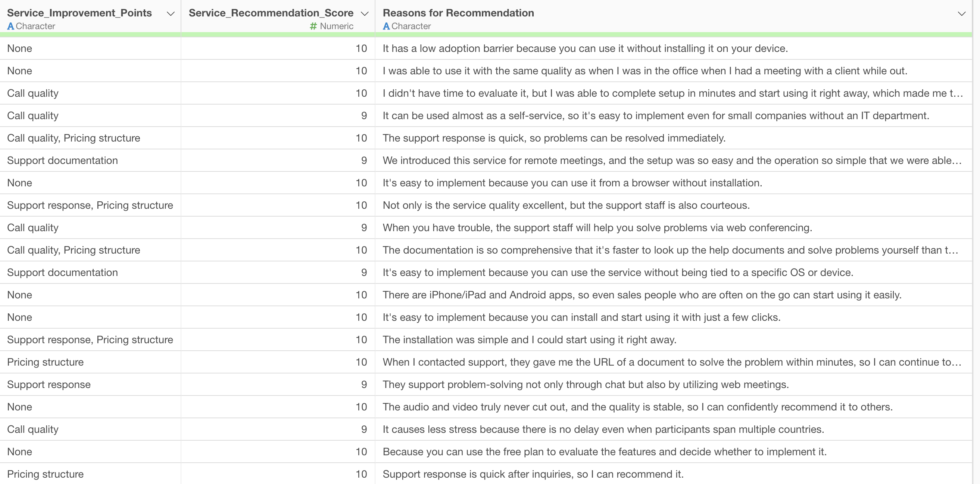Click the green summary bar under Reasons header
The width and height of the screenshot is (980, 484).
673,35
